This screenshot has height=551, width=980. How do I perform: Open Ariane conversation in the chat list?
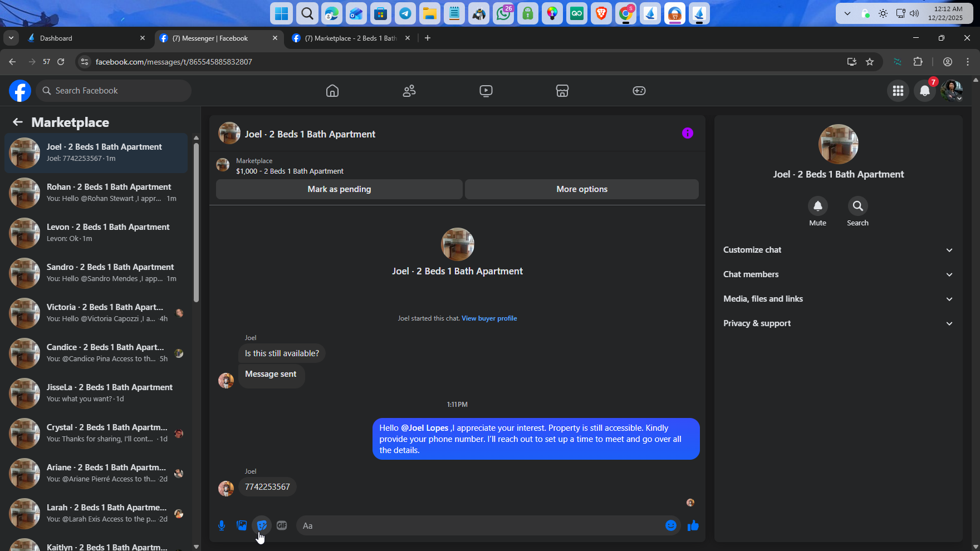click(x=96, y=473)
